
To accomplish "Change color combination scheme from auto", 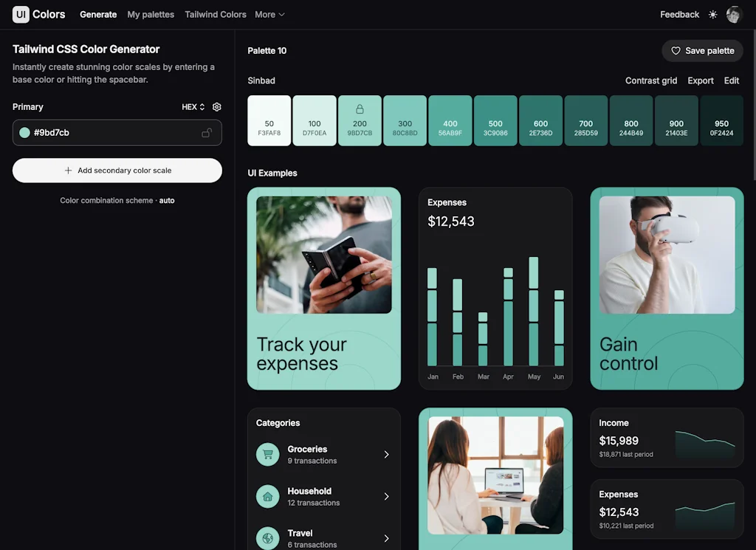I will pyautogui.click(x=167, y=200).
